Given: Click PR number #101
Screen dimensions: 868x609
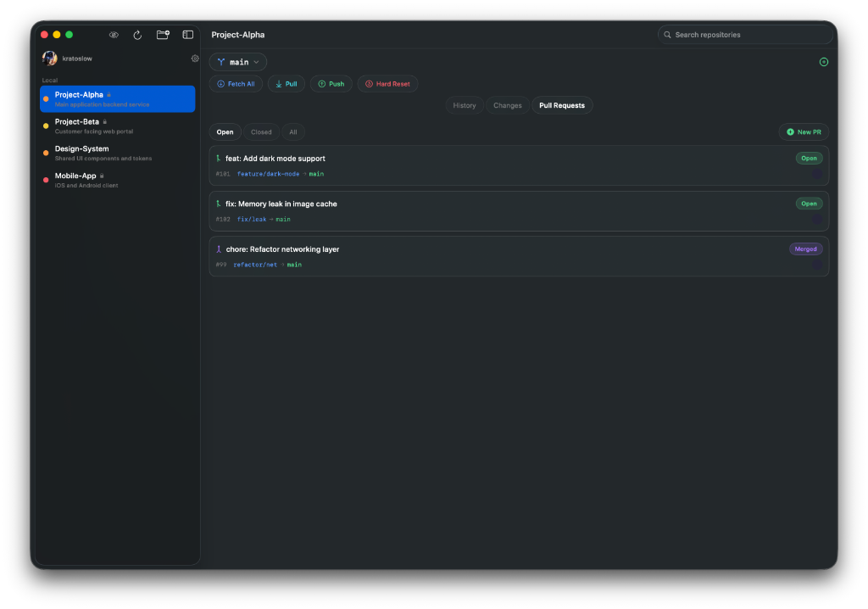Looking at the screenshot, I should tap(223, 174).
